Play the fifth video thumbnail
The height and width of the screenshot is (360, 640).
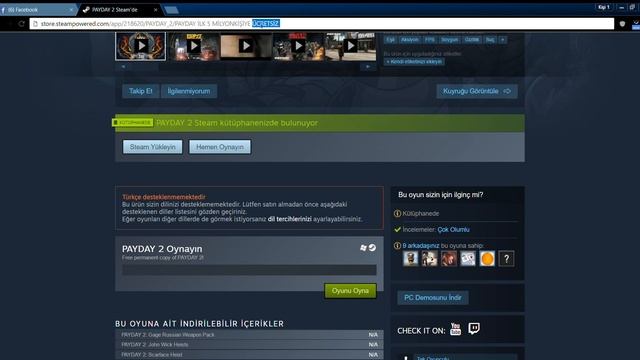pos(351,46)
